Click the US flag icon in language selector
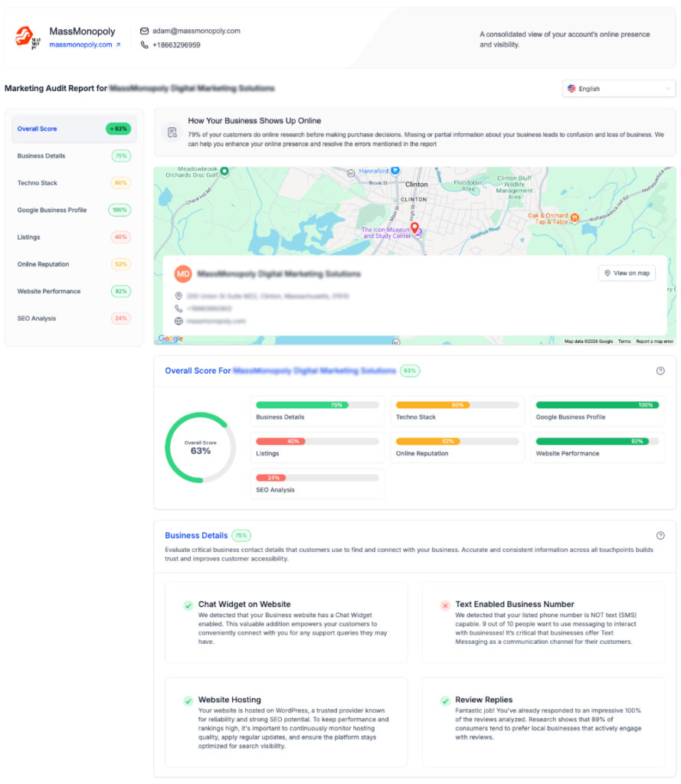Screen dimensions: 681x784 (x=571, y=89)
